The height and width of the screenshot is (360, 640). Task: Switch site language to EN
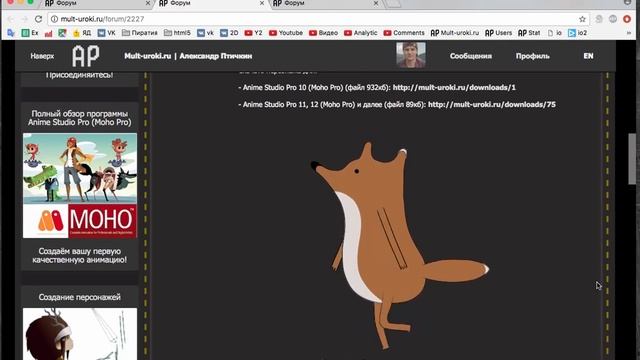pos(588,56)
